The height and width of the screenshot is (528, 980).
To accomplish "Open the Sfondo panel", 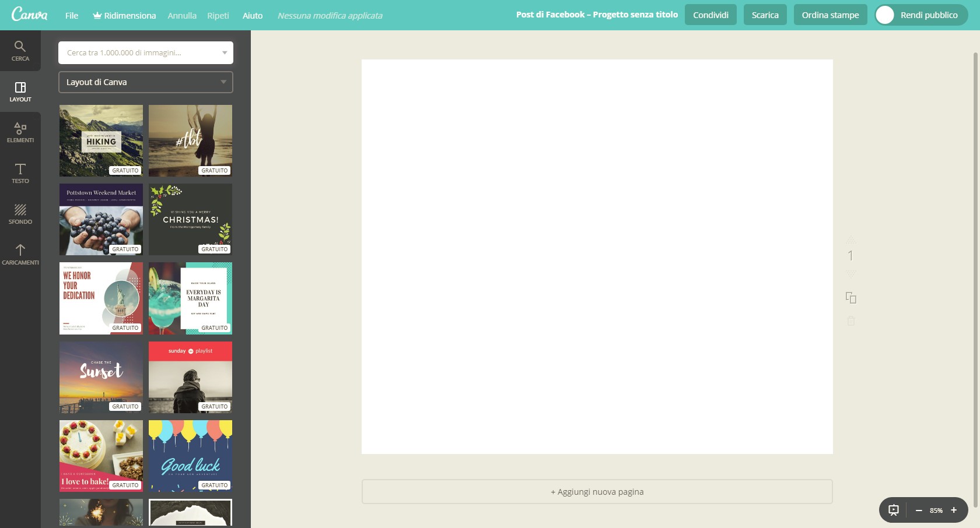I will tap(20, 214).
